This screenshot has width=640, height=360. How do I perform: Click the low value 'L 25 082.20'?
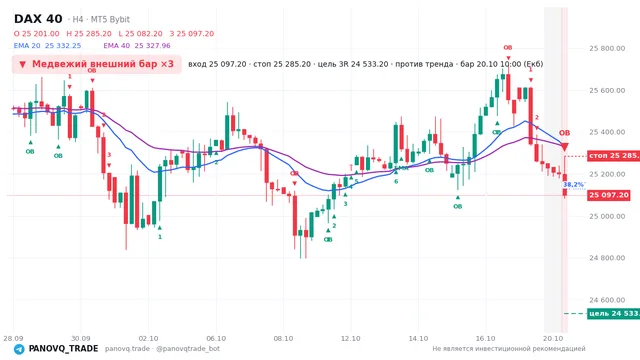[140, 33]
